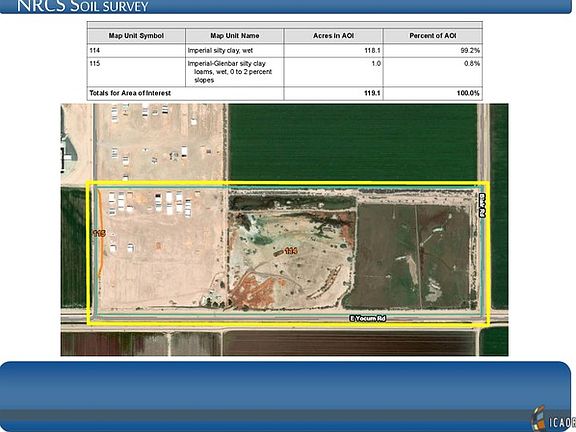Click 'Imperial silty clay, wet' name cell

click(235, 50)
